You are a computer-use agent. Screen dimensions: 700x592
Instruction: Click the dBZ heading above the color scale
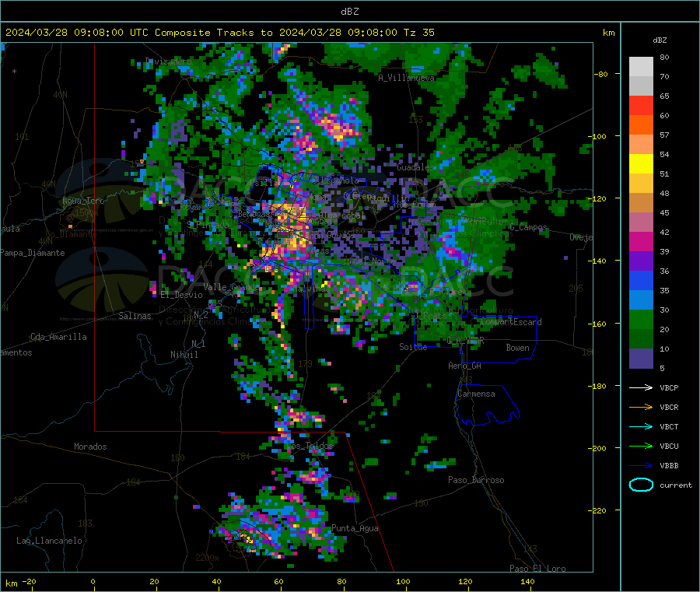click(660, 40)
